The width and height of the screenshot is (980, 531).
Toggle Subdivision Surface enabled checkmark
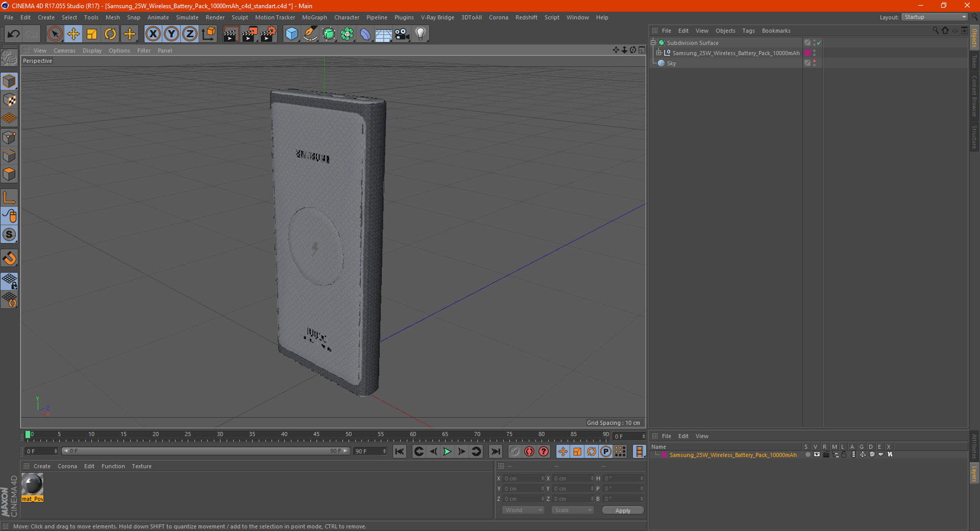click(x=819, y=43)
